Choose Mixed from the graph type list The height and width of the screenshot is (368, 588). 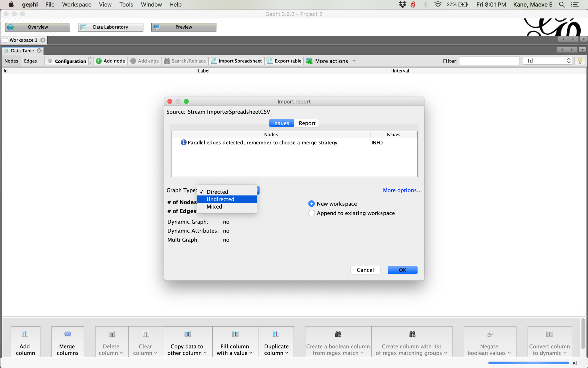point(214,207)
